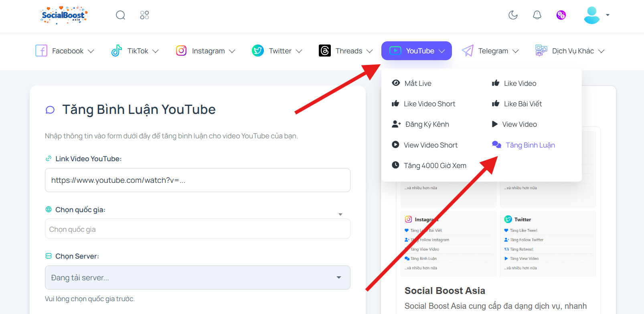Open Like Video Short service
This screenshot has width=644, height=314.
pos(429,104)
